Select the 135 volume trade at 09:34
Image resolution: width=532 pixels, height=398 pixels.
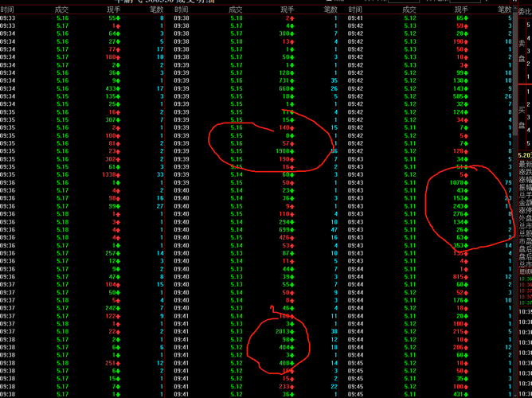coord(113,96)
